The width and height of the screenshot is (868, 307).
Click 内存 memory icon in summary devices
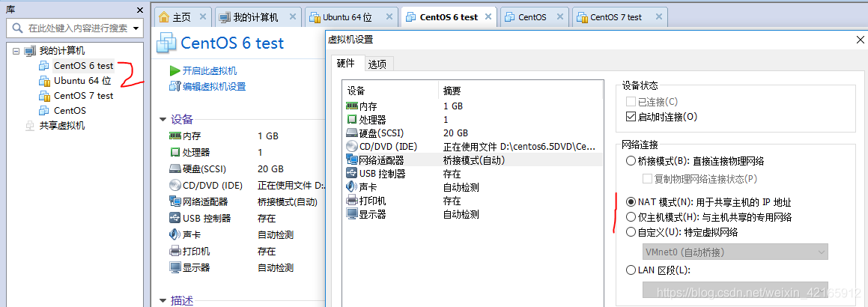click(175, 136)
